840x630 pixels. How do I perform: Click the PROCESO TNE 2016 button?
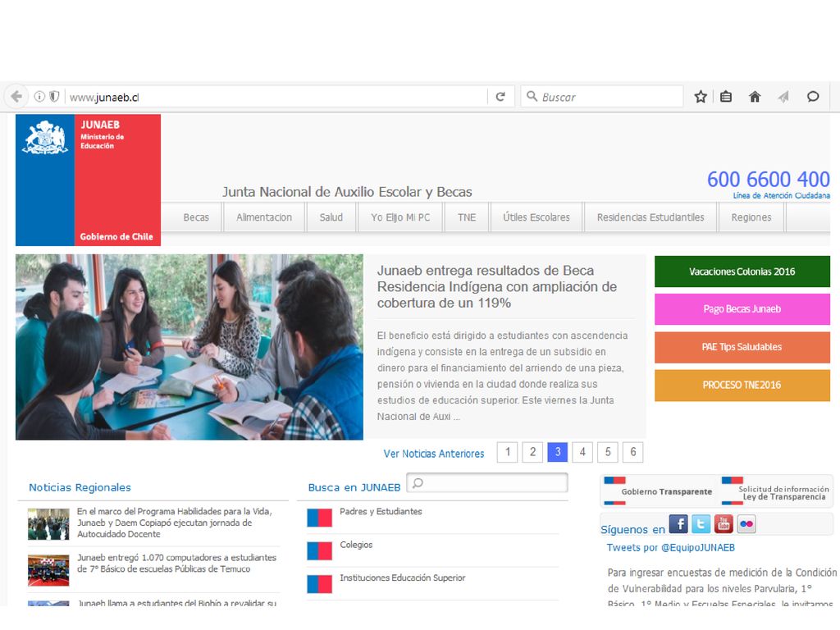click(742, 386)
